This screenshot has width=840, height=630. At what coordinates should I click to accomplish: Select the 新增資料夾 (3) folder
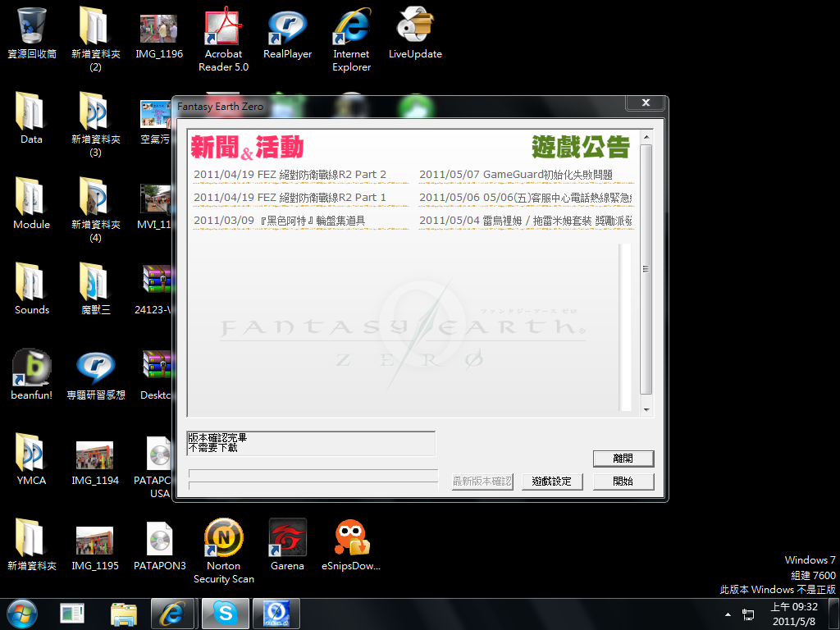[x=95, y=124]
